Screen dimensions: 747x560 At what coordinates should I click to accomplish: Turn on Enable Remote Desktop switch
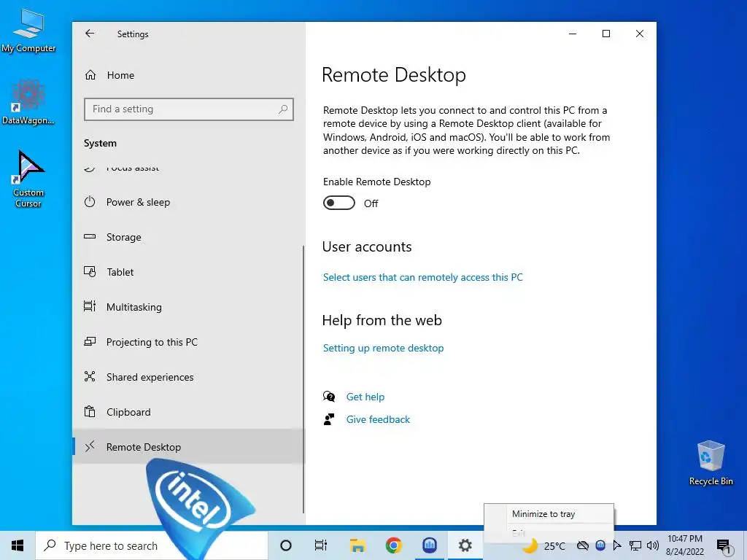(339, 203)
